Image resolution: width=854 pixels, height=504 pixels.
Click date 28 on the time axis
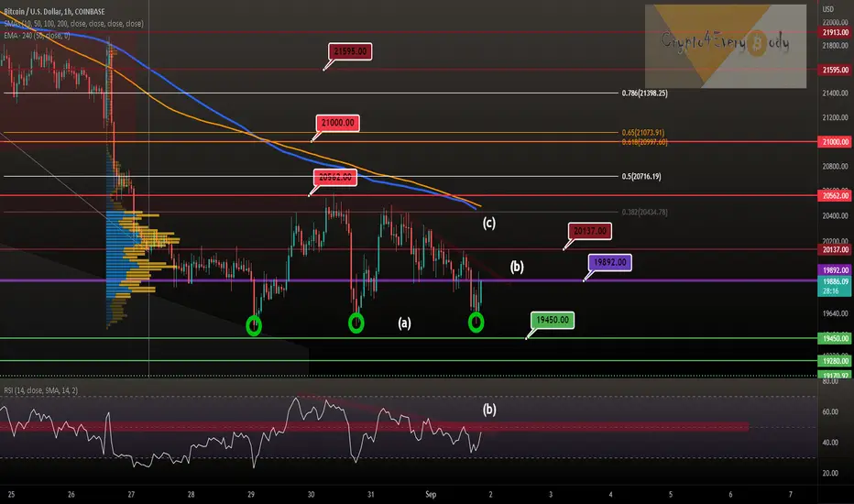point(191,495)
